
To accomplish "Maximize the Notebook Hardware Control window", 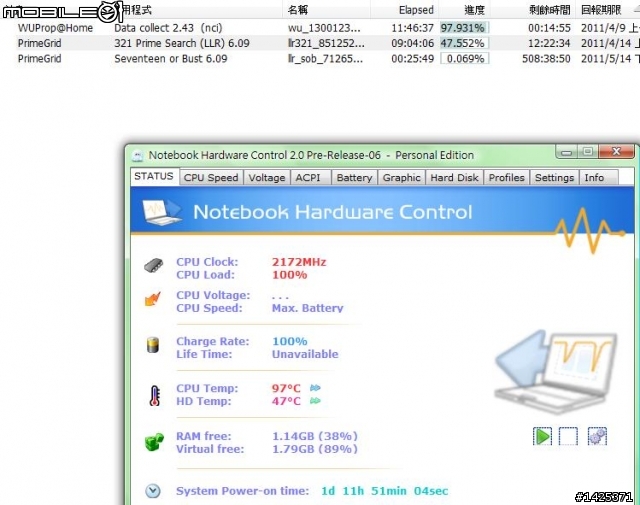I will (x=588, y=152).
